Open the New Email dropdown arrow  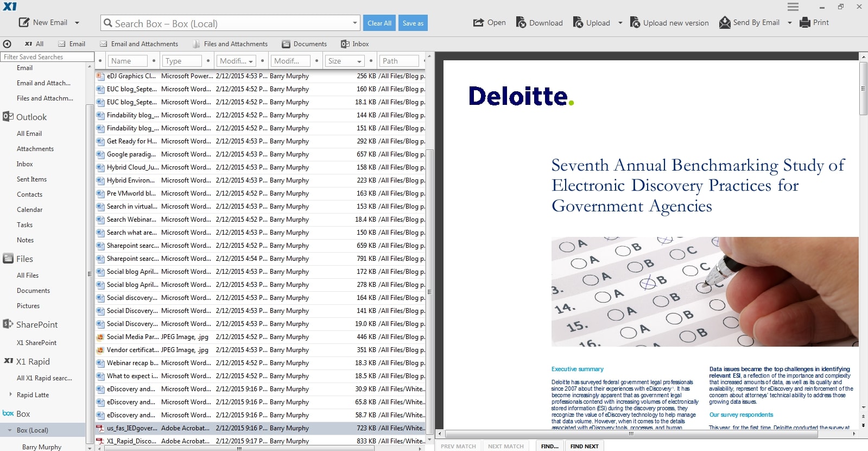[77, 23]
